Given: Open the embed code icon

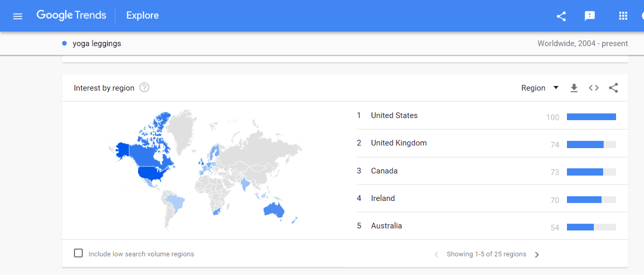Looking at the screenshot, I should (x=594, y=88).
